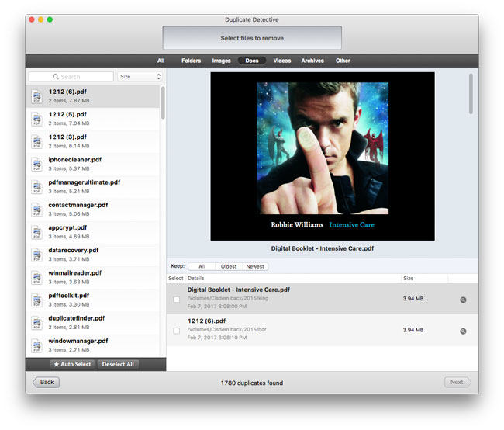Click PDF icon next to iphonecleaner.pdf
Image resolution: width=504 pixels, height=430 pixels.
tap(36, 164)
